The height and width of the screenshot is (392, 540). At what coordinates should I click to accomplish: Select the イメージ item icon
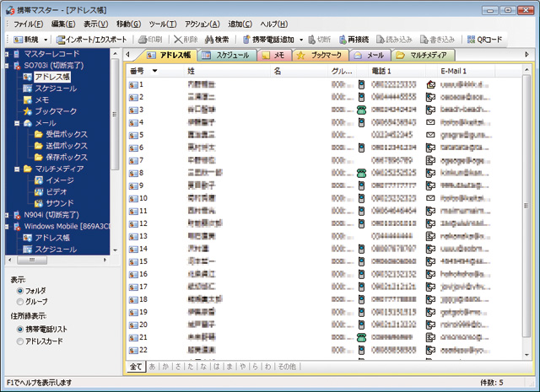[39, 180]
